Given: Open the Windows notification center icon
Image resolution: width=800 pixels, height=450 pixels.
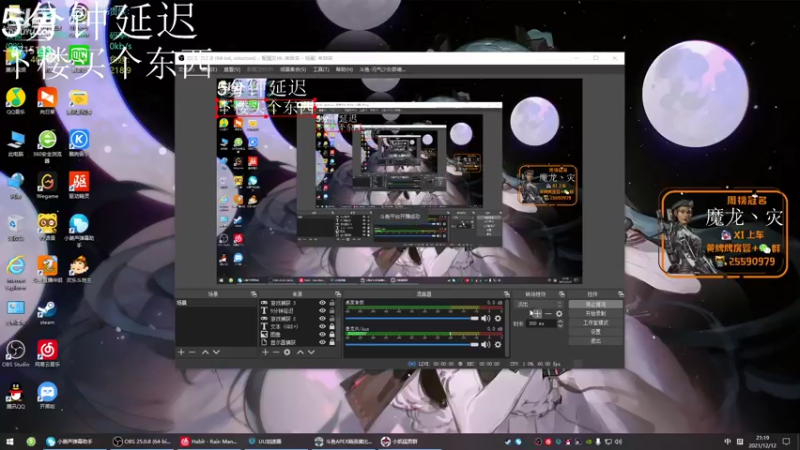Looking at the screenshot, I should click(x=787, y=441).
